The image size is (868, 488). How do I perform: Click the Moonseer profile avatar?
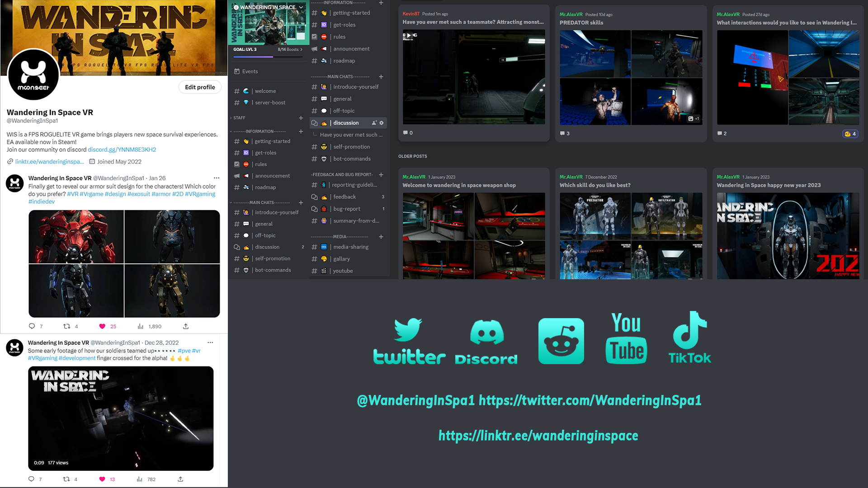(x=33, y=74)
